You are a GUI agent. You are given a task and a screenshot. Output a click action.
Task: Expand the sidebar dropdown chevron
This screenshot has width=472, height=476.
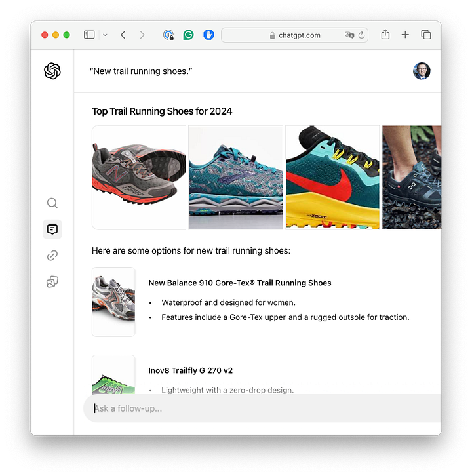pos(105,35)
